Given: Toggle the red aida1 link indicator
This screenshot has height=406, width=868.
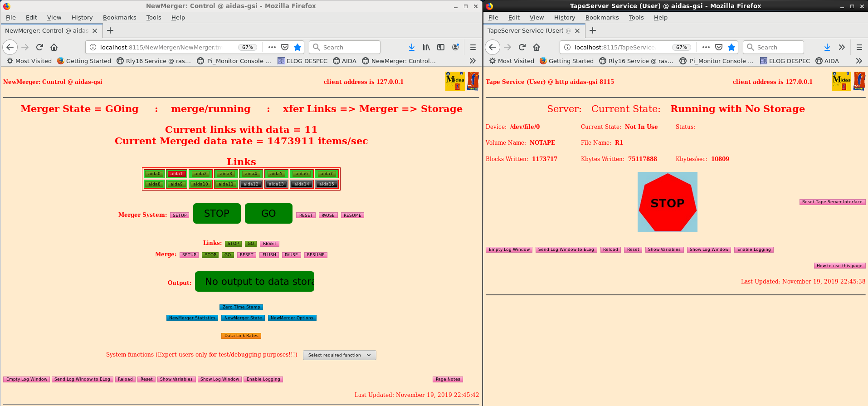Looking at the screenshot, I should (x=176, y=174).
